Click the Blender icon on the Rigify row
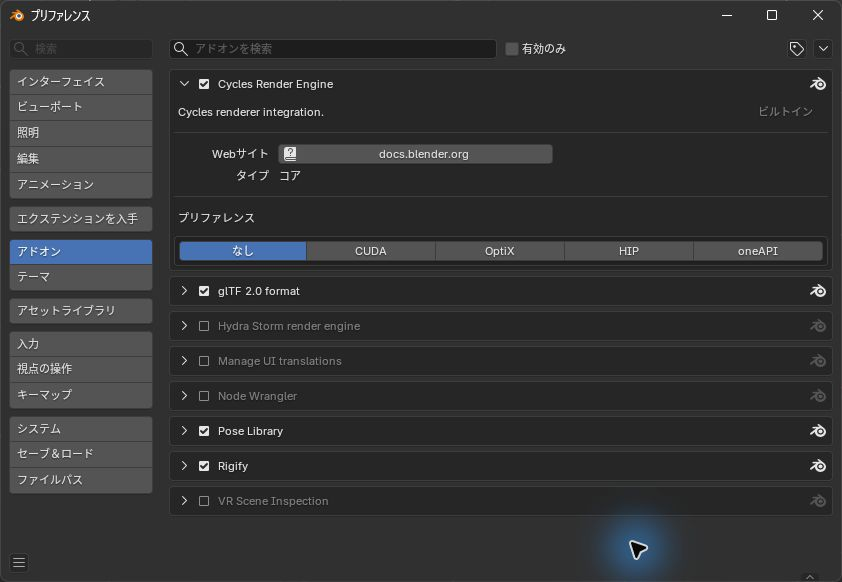This screenshot has height=582, width=842. coord(818,466)
